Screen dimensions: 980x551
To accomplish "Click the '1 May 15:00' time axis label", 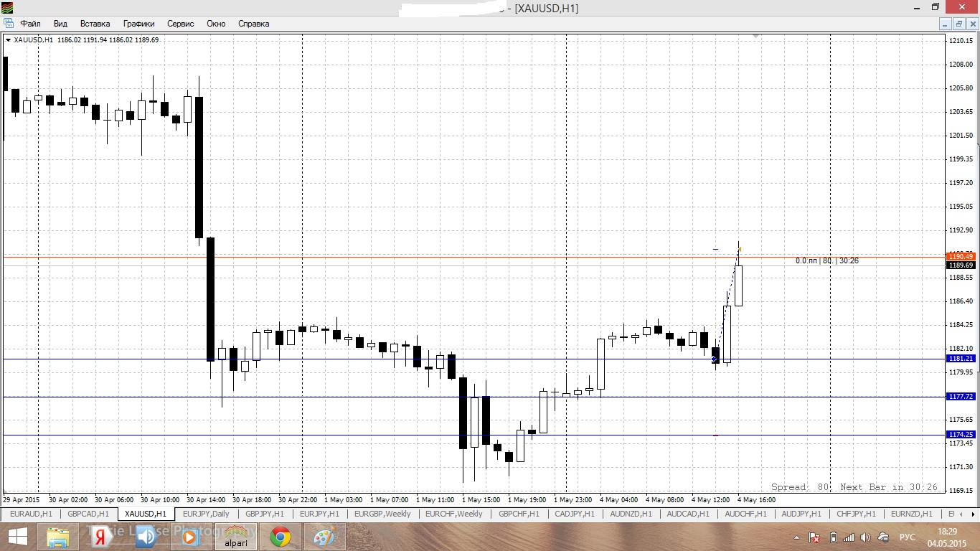I will click(481, 499).
